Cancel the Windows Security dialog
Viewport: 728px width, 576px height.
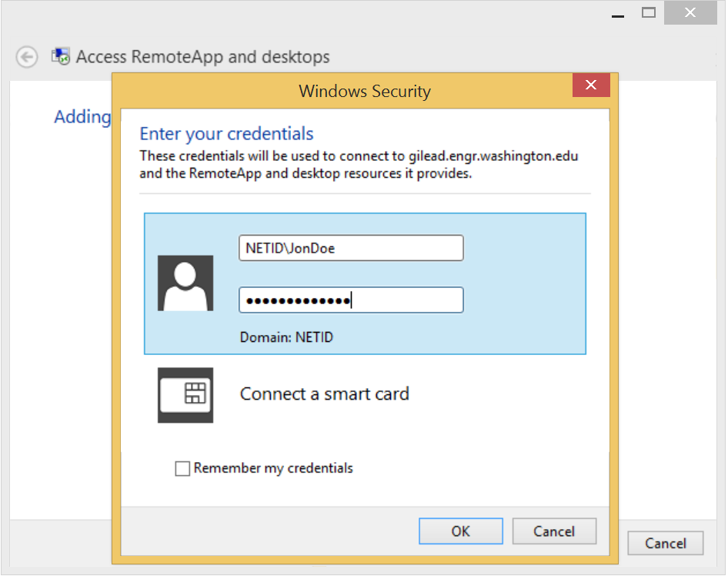point(554,531)
